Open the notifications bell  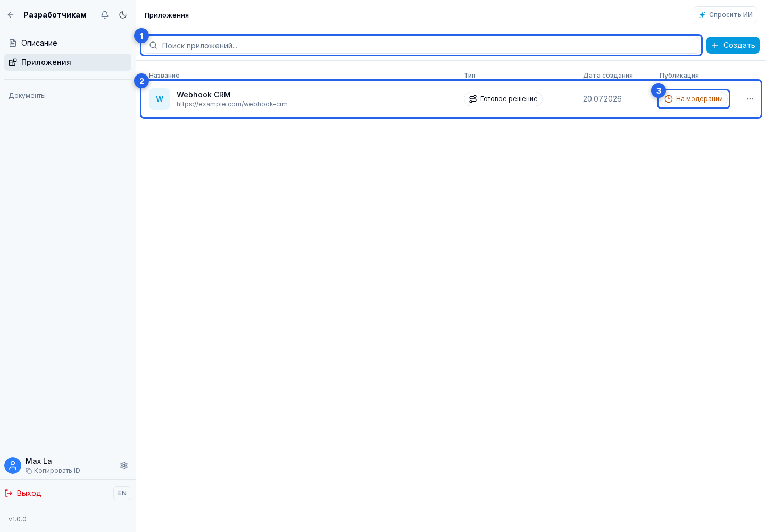tap(105, 15)
